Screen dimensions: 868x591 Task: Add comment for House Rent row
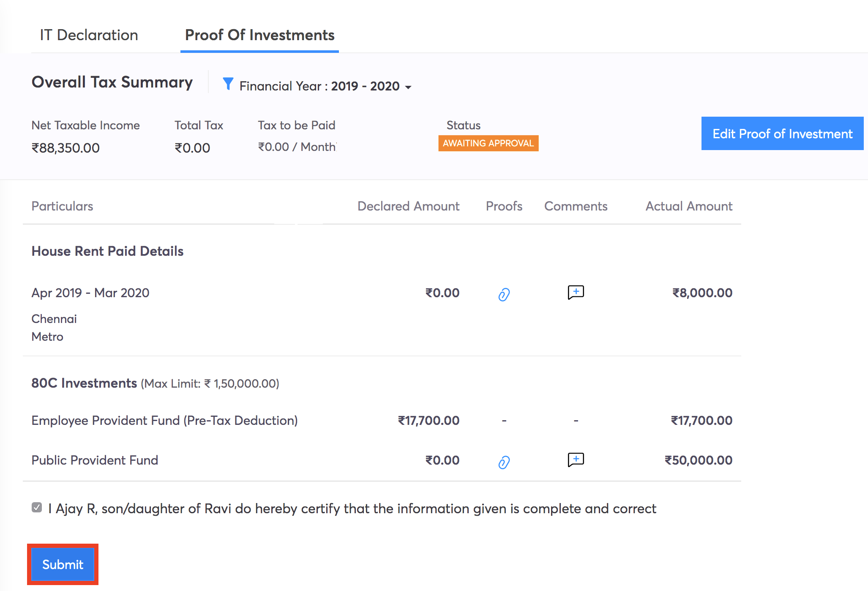pos(576,293)
